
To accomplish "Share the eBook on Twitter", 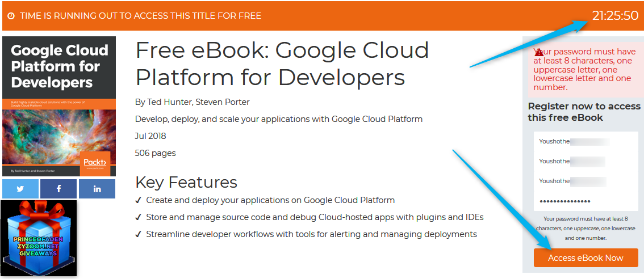I will pos(20,189).
